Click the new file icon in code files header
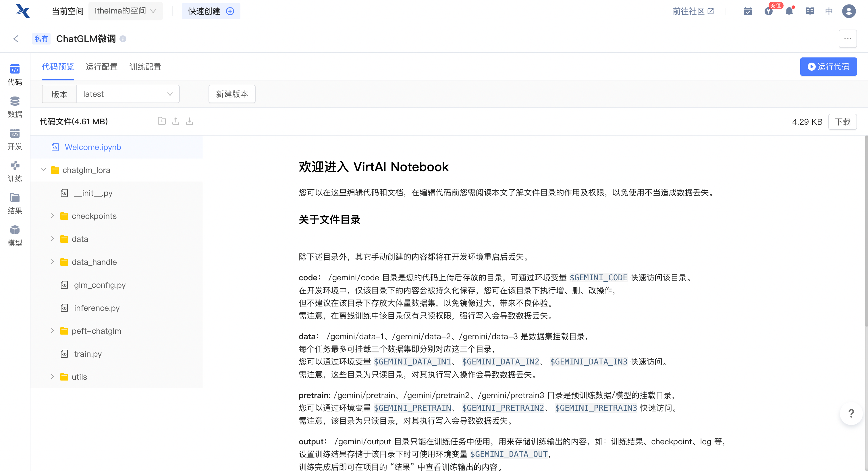The width and height of the screenshot is (868, 471). 162,121
